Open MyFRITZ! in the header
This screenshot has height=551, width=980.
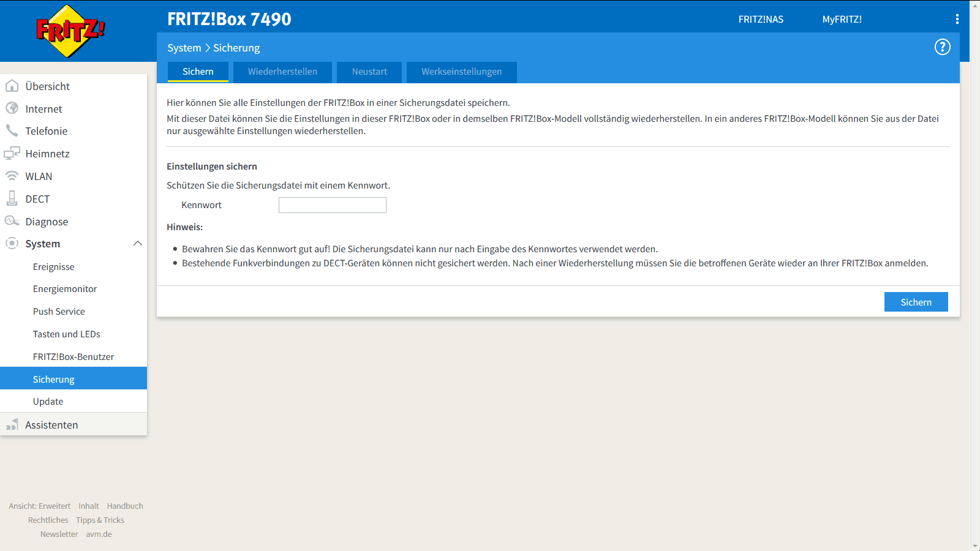click(x=842, y=19)
